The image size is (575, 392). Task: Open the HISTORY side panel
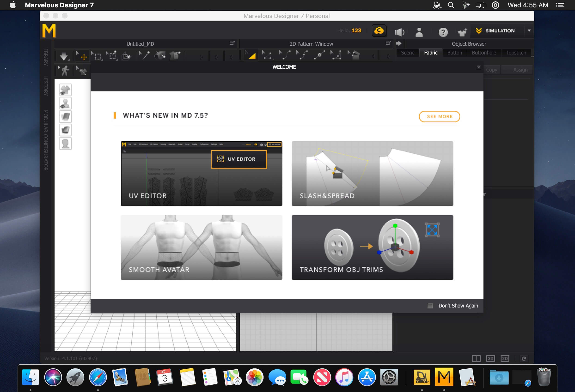[x=46, y=85]
